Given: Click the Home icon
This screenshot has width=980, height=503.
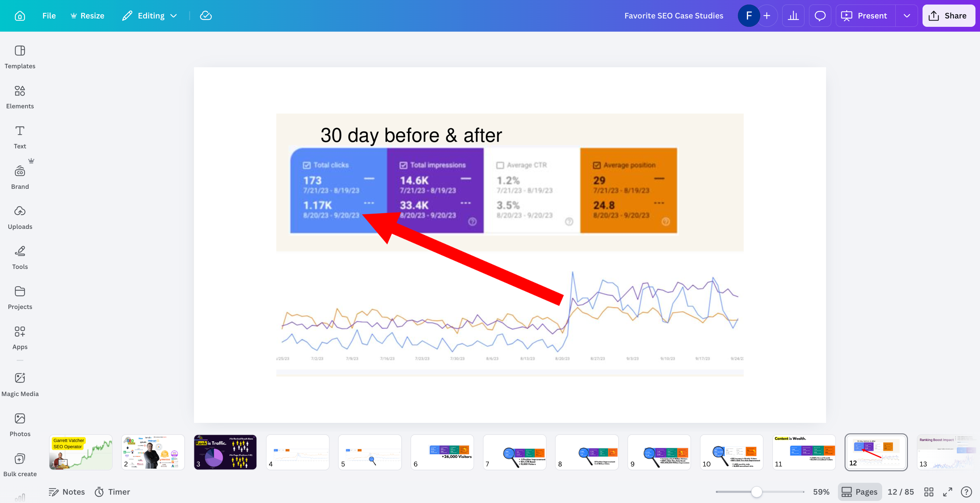Looking at the screenshot, I should point(20,16).
